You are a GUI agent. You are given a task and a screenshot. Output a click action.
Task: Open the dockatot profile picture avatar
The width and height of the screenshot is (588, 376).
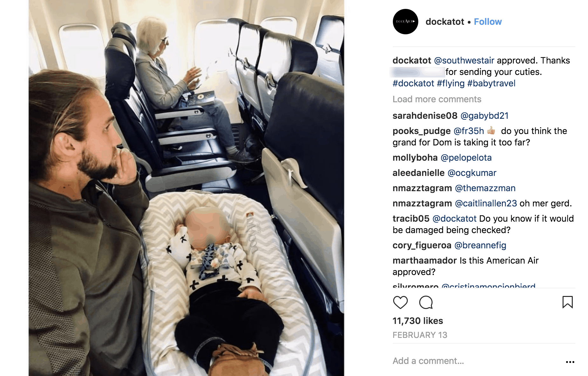pos(405,22)
